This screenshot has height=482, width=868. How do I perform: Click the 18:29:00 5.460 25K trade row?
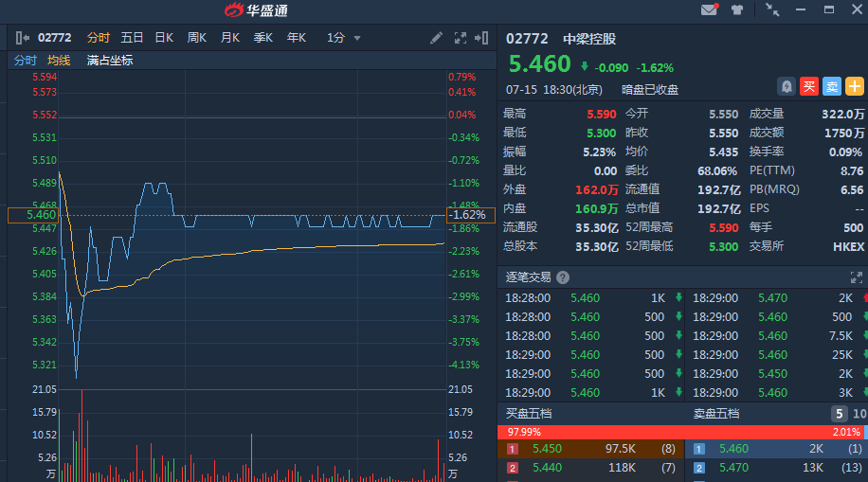pos(777,355)
